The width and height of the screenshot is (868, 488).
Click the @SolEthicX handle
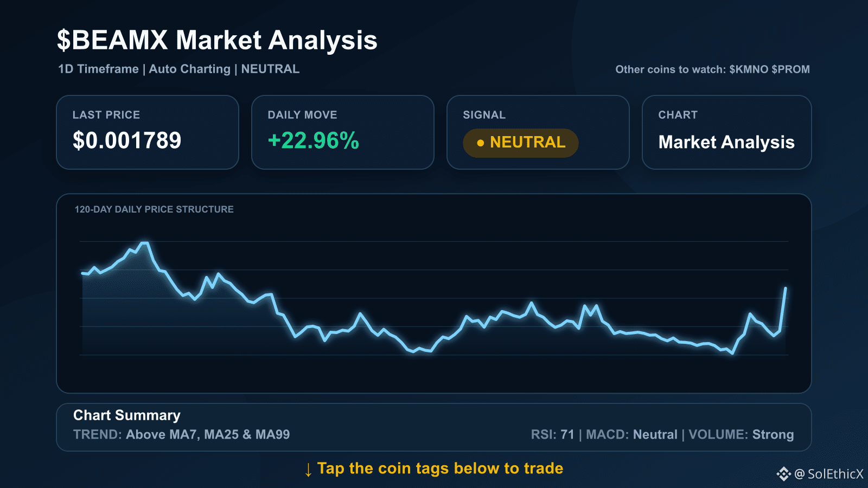click(829, 474)
